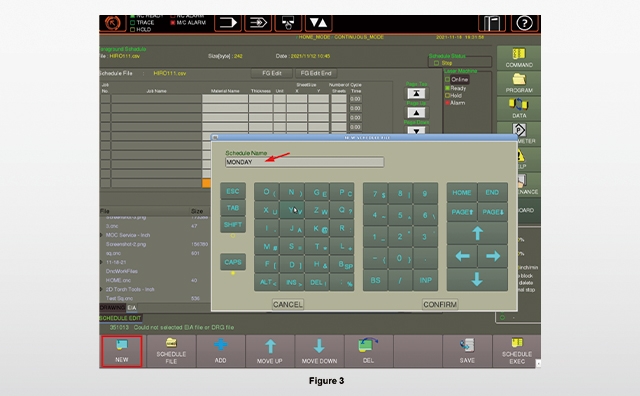The width and height of the screenshot is (640, 396).
Task: Click the DEL key on letter pad
Action: pos(317,282)
